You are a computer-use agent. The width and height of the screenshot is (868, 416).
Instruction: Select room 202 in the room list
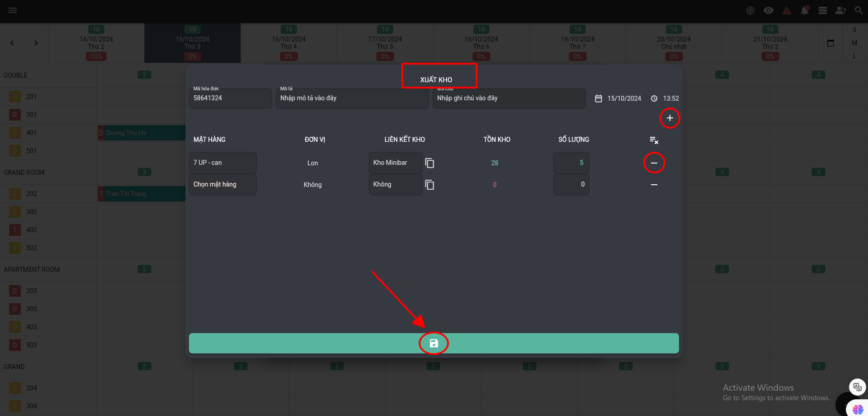click(31, 194)
